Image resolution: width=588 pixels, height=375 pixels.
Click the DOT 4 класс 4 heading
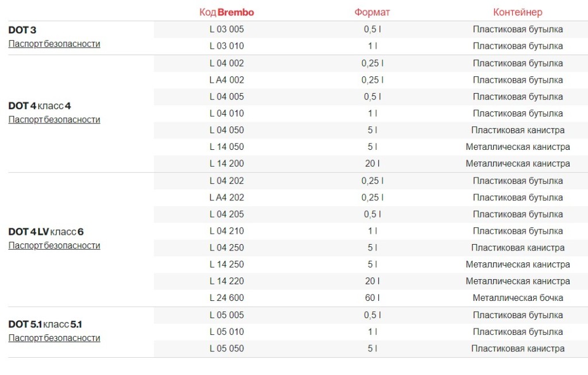[40, 106]
